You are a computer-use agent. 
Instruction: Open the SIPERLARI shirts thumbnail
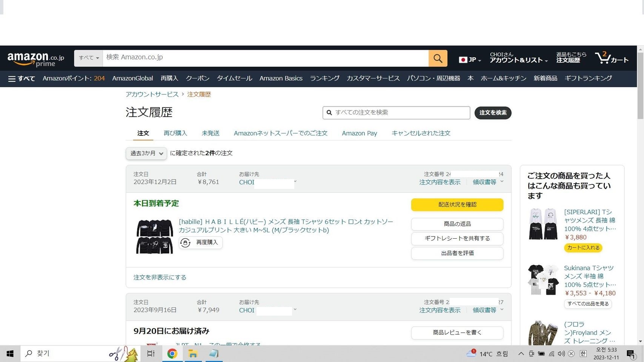(543, 224)
